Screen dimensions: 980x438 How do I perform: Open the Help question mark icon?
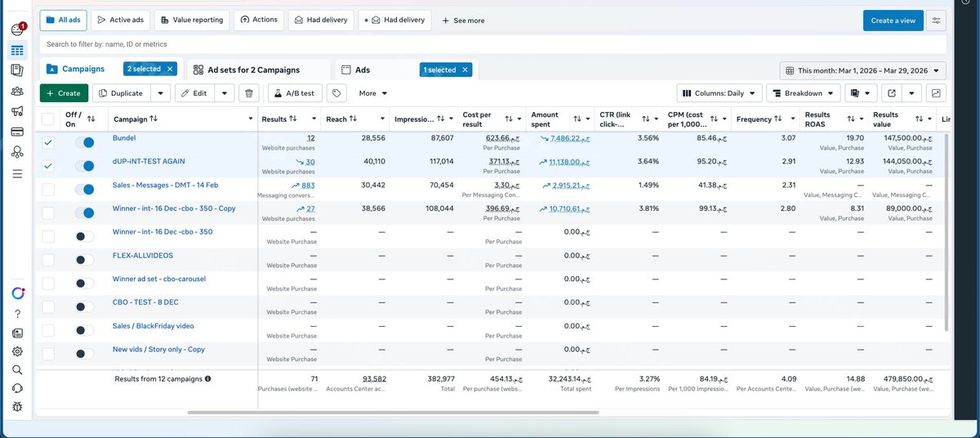pyautogui.click(x=18, y=314)
